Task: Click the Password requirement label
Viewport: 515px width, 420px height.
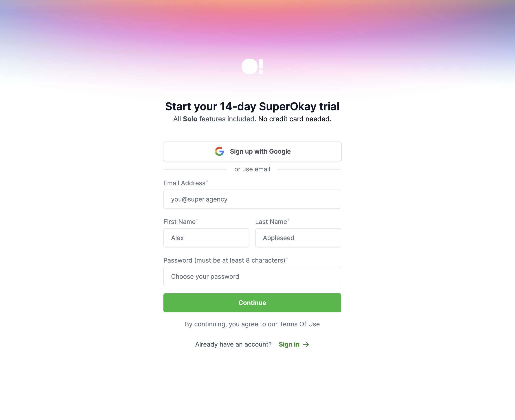Action: 224,260
